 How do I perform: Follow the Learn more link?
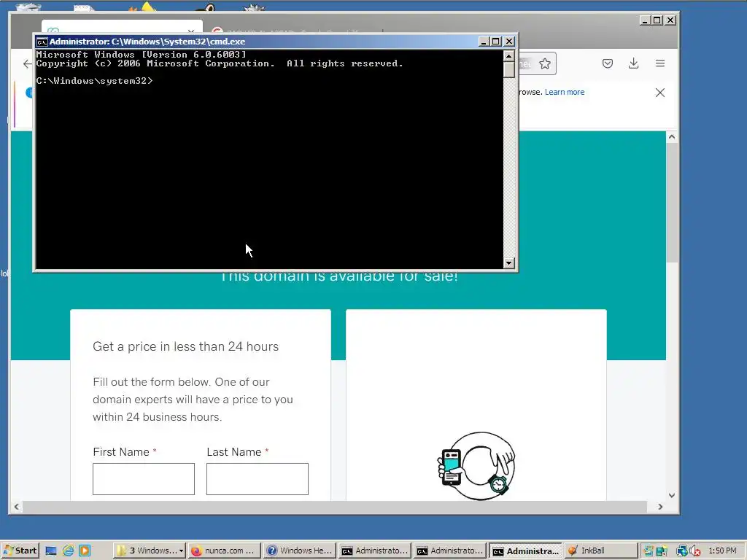pyautogui.click(x=565, y=92)
